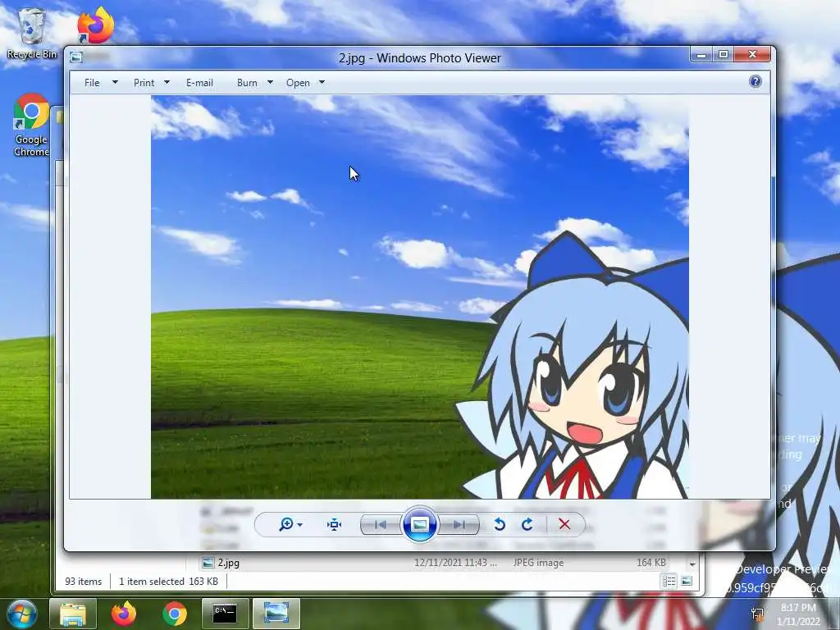The height and width of the screenshot is (630, 840).
Task: Launch Chrome from the taskbar
Action: [x=175, y=614]
